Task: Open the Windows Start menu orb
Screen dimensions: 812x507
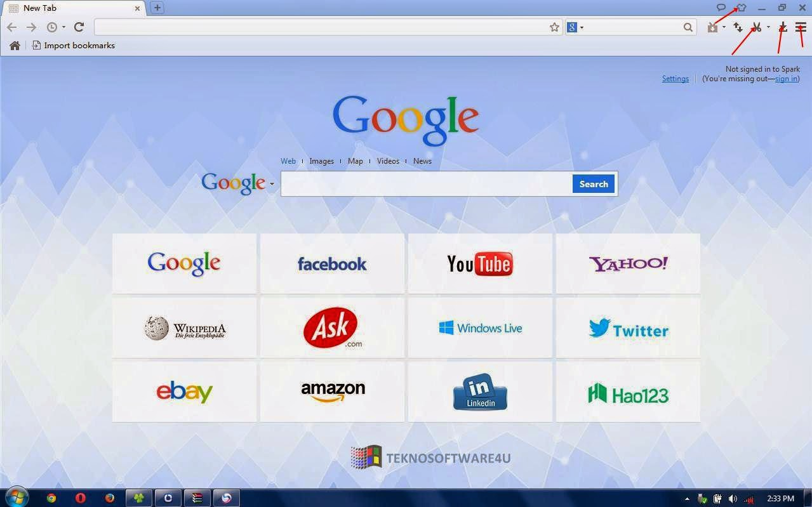Action: point(16,497)
